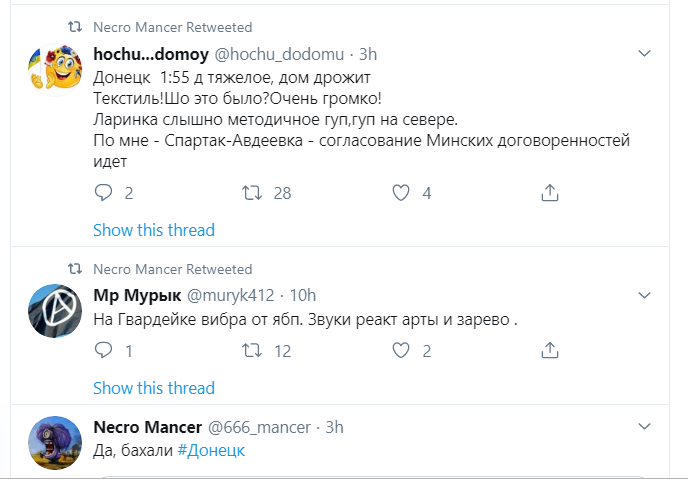Reply to the Мр Мурык tweet
688x482 pixels.
click(104, 350)
